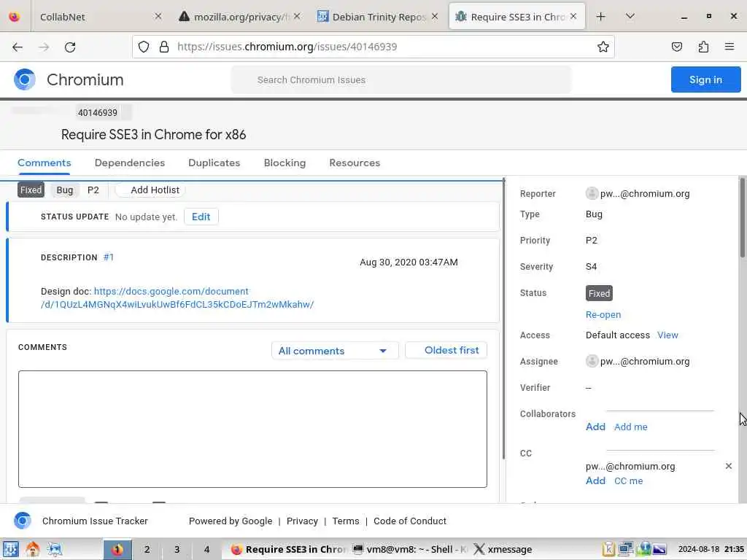This screenshot has height=560, width=747.
Task: Click the right sidebar scrollbar
Action: (x=742, y=217)
